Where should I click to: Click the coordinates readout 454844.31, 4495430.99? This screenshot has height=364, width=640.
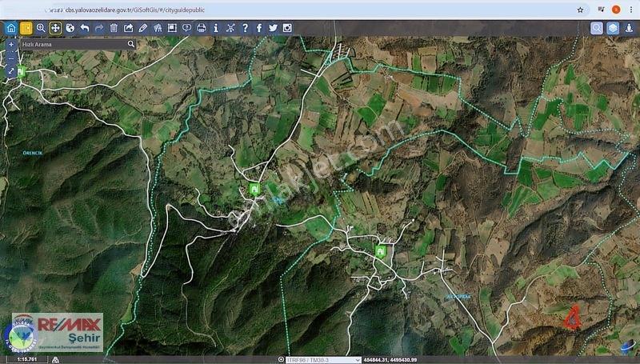[390, 360]
